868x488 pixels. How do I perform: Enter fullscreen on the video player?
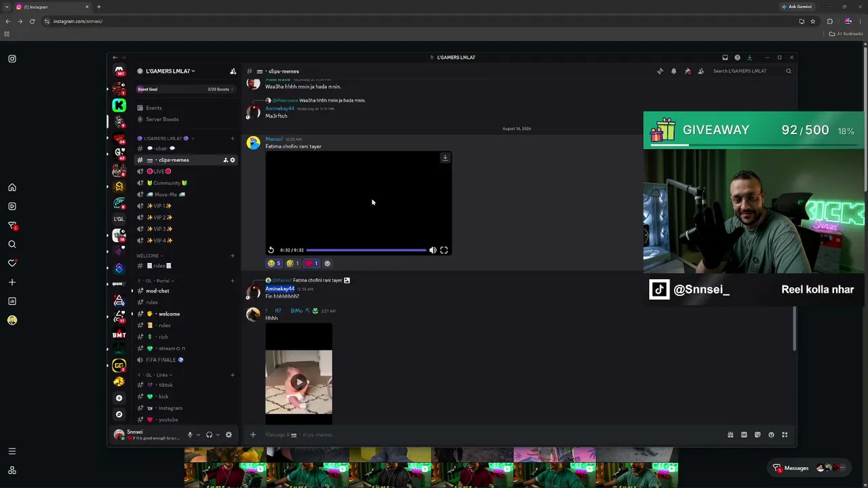pos(443,250)
